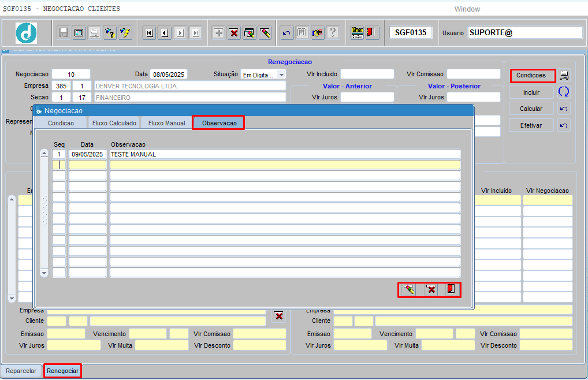588x380 pixels.
Task: Click the main toolbar clear record eraser icon
Action: pyautogui.click(x=265, y=33)
